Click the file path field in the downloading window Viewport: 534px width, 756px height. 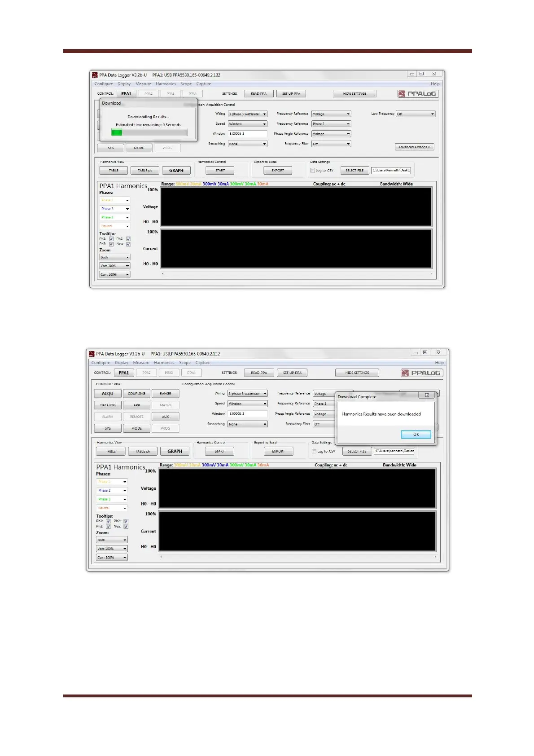(x=391, y=171)
